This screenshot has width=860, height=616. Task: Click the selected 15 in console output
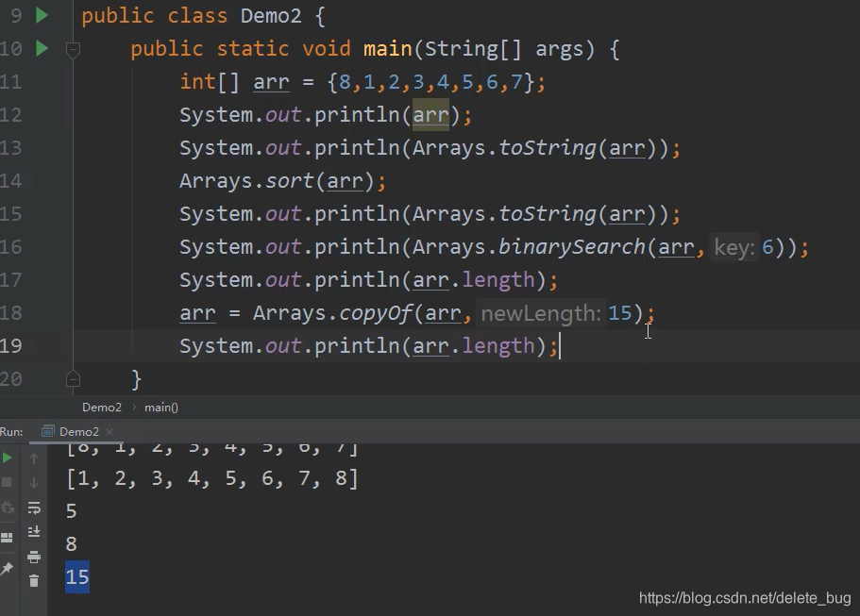click(77, 576)
